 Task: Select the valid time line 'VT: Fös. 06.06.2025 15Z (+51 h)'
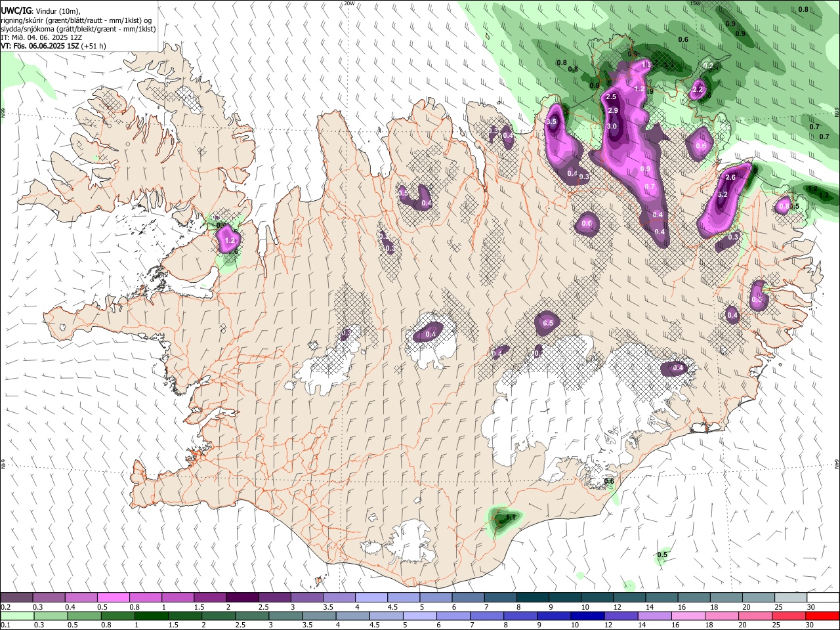pyautogui.click(x=53, y=46)
